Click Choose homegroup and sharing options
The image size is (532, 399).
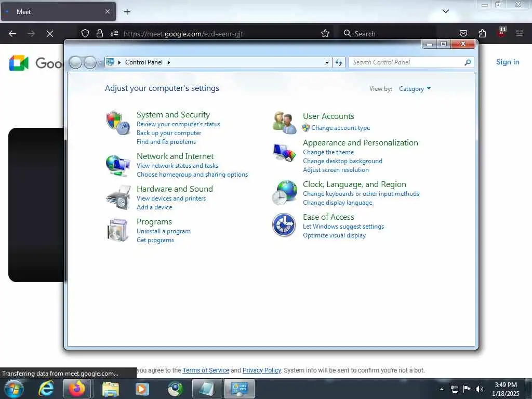(192, 175)
